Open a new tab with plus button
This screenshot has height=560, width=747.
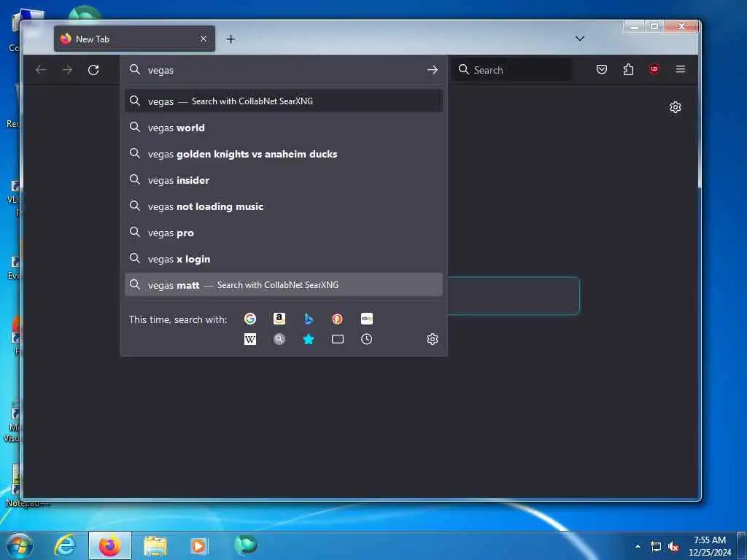point(231,39)
